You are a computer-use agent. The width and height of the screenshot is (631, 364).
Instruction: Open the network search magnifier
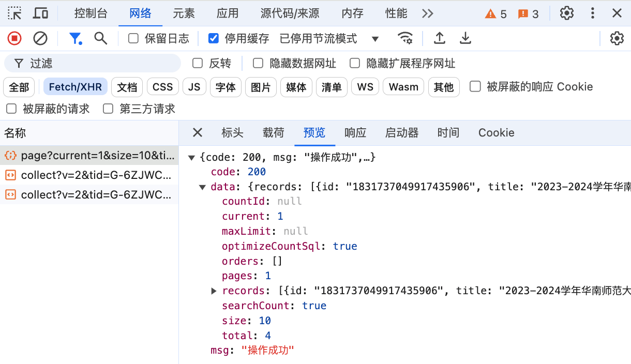point(100,38)
